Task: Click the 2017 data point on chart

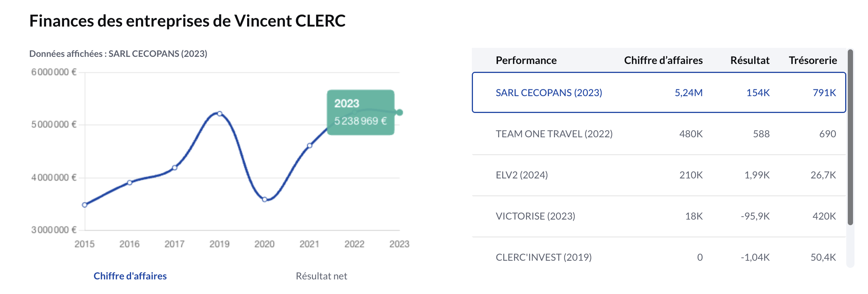Action: click(174, 168)
